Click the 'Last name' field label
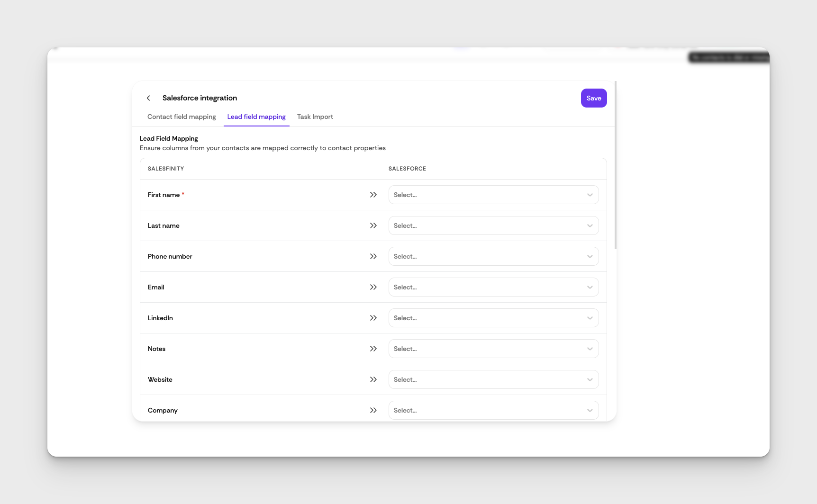Viewport: 817px width, 504px height. coord(163,225)
